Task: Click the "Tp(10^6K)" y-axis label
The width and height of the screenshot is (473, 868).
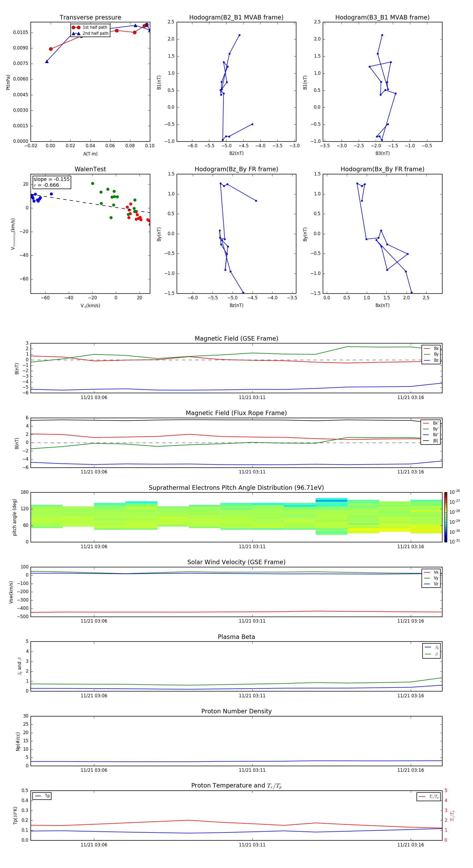Action: pyautogui.click(x=15, y=816)
